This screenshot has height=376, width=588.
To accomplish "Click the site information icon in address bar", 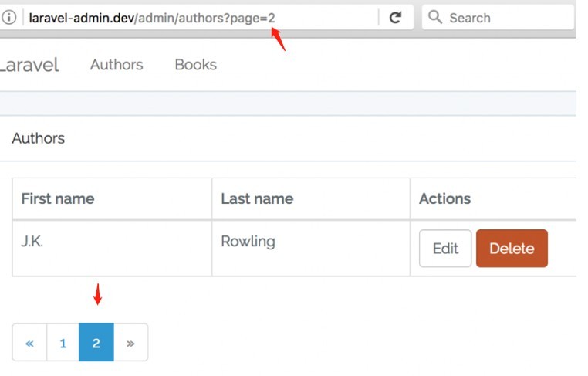I will pos(10,17).
